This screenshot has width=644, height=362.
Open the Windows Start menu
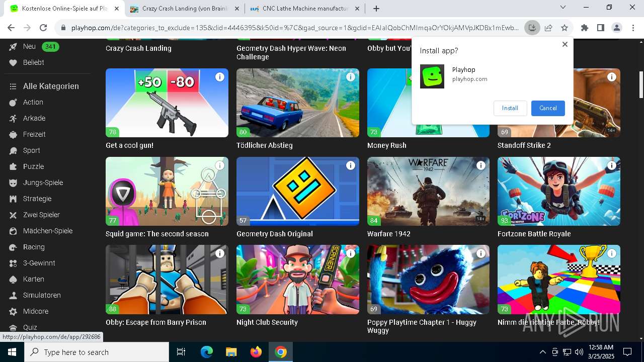pos(12,352)
